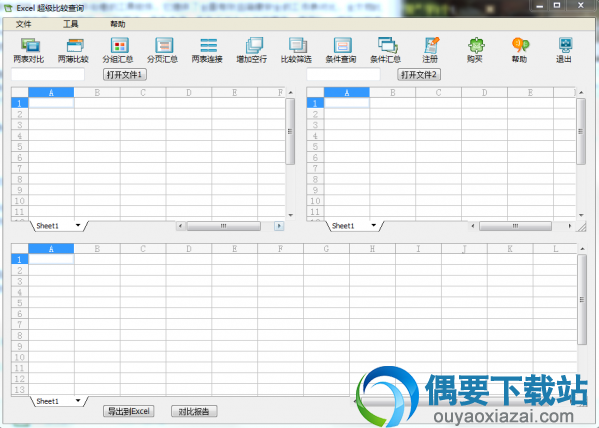This screenshot has width=599, height=428.
Task: Select Sheet1 tab of right grid
Action: (x=343, y=226)
